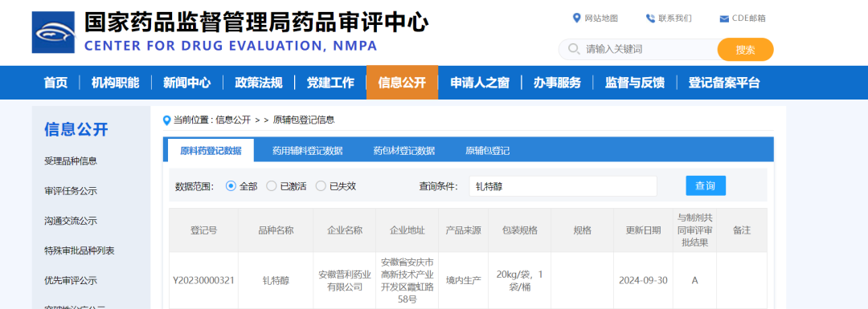868x309 pixels.
Task: Select 特殊审批品种列表 in sidebar
Action: 80,251
